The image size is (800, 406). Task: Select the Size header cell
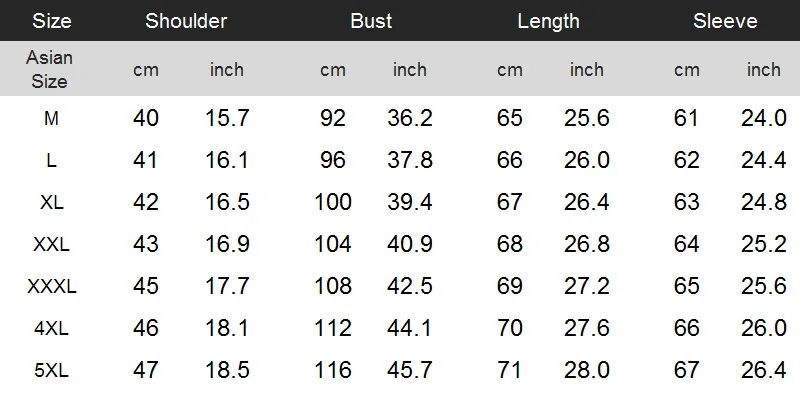click(52, 21)
